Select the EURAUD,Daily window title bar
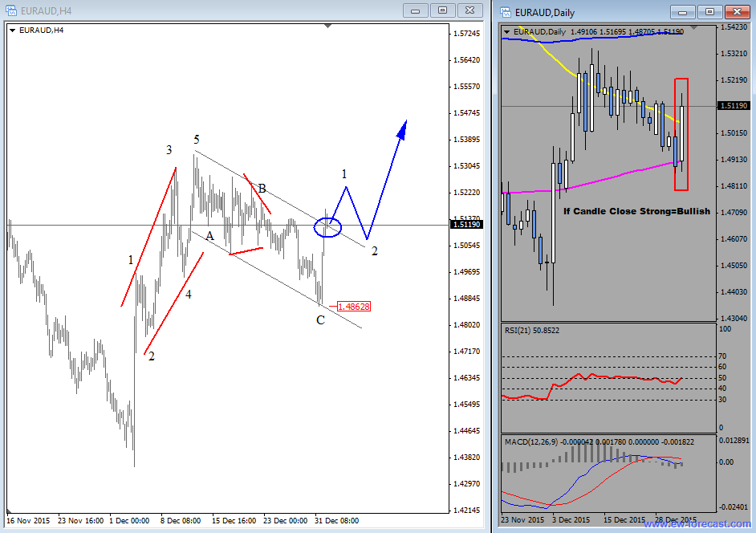Screen dimensions: 756x533 click(594, 11)
